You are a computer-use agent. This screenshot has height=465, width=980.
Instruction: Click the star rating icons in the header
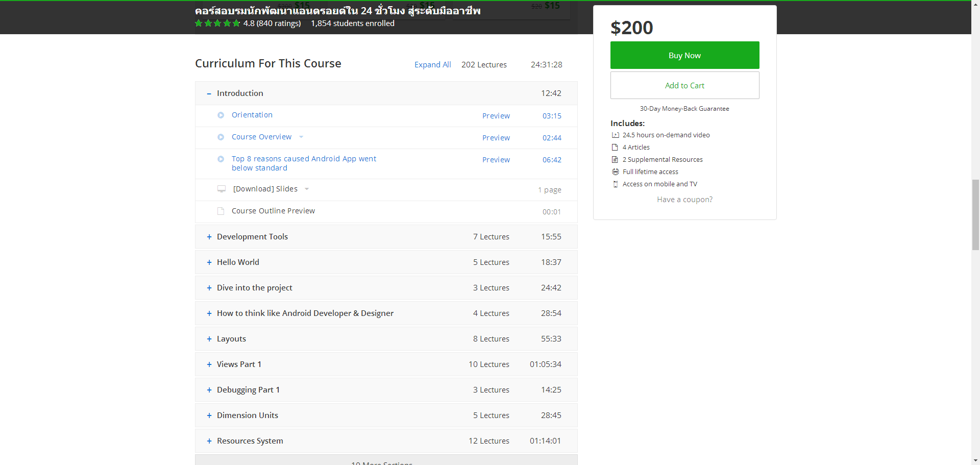[217, 23]
